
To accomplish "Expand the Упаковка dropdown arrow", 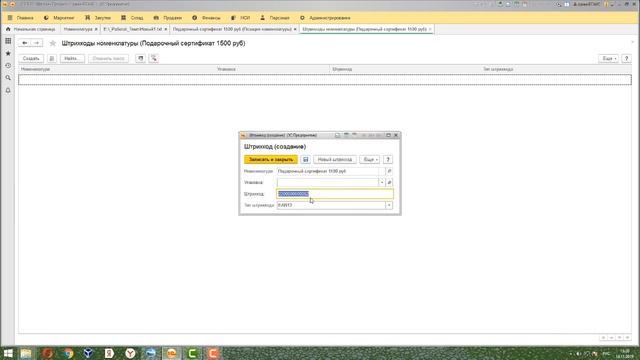I will coord(382,182).
